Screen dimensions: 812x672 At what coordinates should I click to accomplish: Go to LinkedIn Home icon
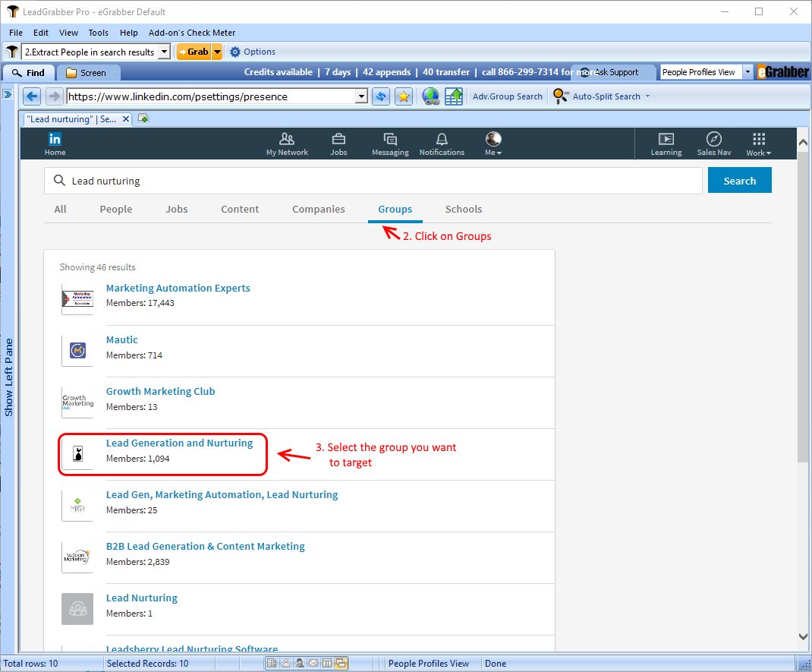click(55, 144)
